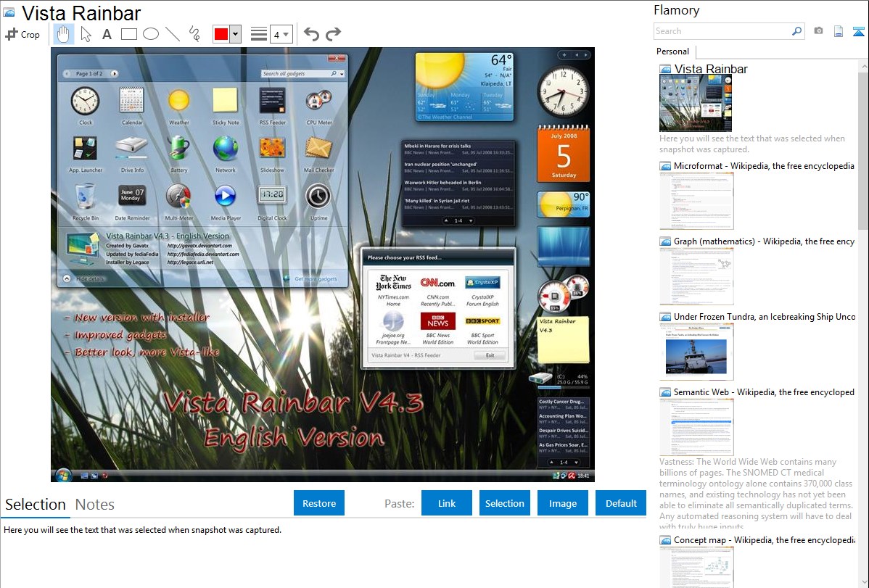Click the Media Player gadget icon in snapshot
The width and height of the screenshot is (869, 588).
coord(225,196)
